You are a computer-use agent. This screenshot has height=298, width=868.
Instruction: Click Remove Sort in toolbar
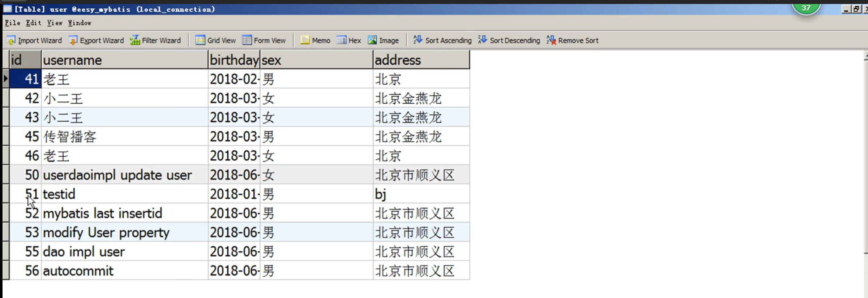coord(573,40)
